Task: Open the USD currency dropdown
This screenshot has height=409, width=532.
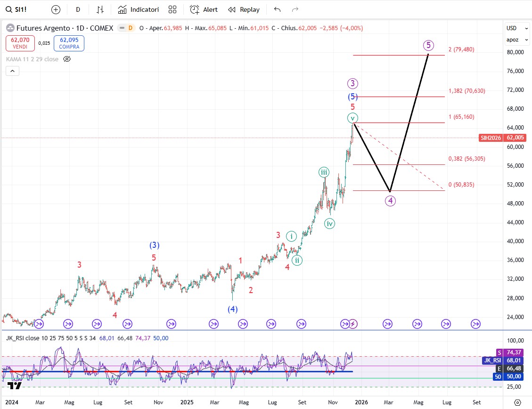Action: [512, 28]
